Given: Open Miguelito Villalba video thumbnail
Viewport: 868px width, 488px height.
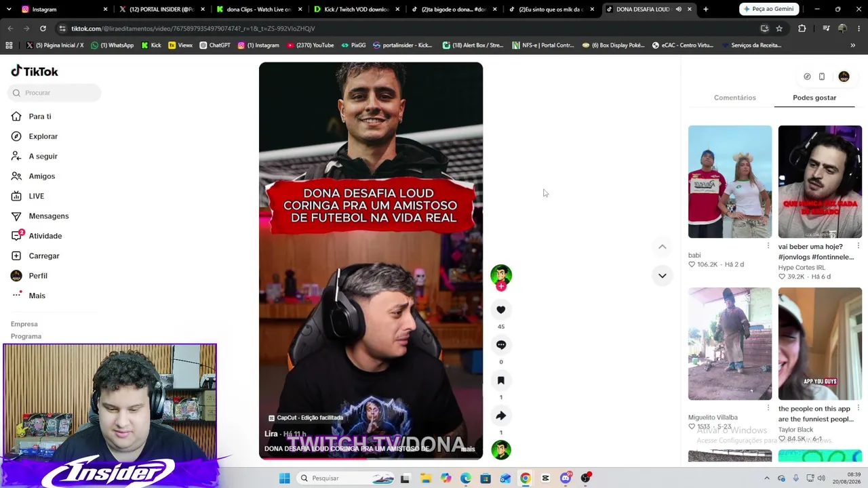Looking at the screenshot, I should 730,344.
